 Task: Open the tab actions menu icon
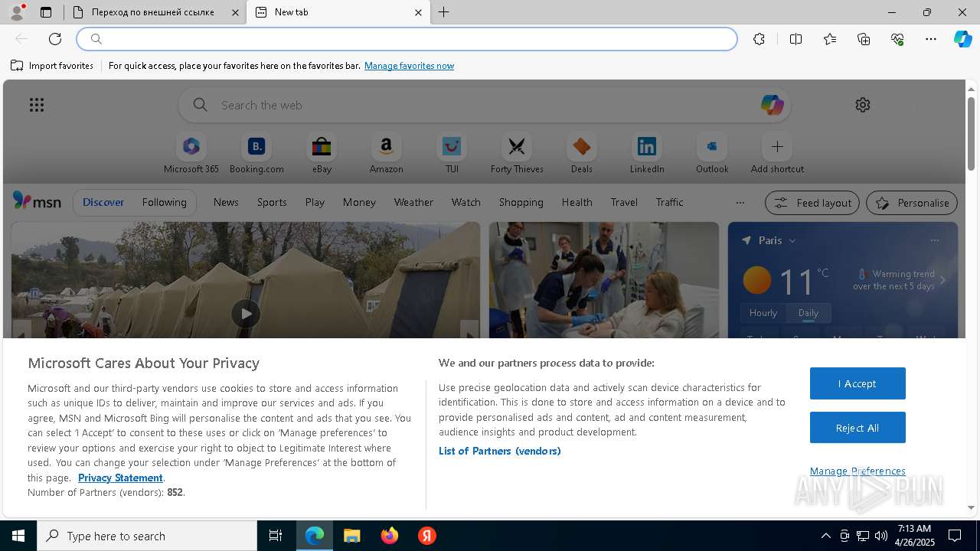pos(46,12)
